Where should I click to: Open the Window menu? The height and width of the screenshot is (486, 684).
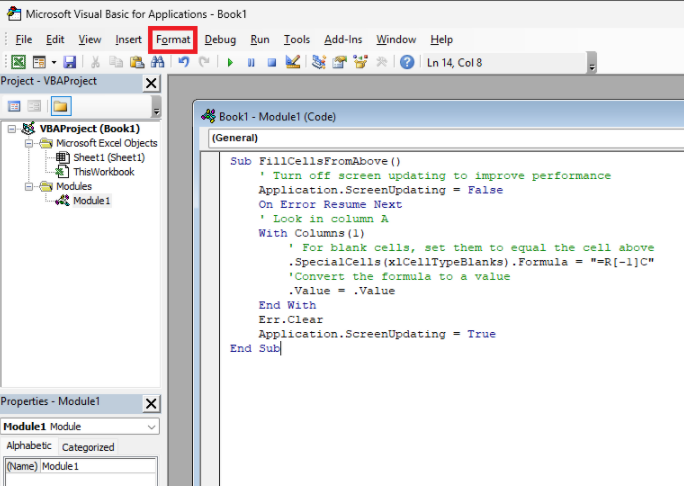[396, 40]
